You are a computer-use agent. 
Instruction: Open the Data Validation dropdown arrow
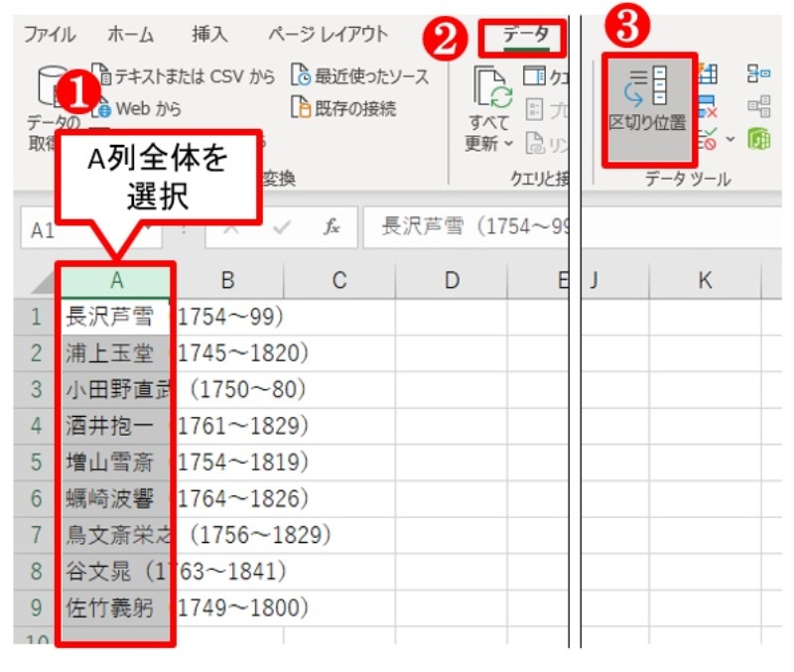730,139
